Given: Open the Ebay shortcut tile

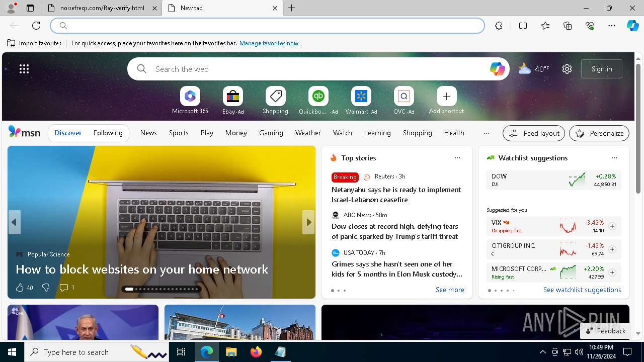Looking at the screenshot, I should 233,101.
